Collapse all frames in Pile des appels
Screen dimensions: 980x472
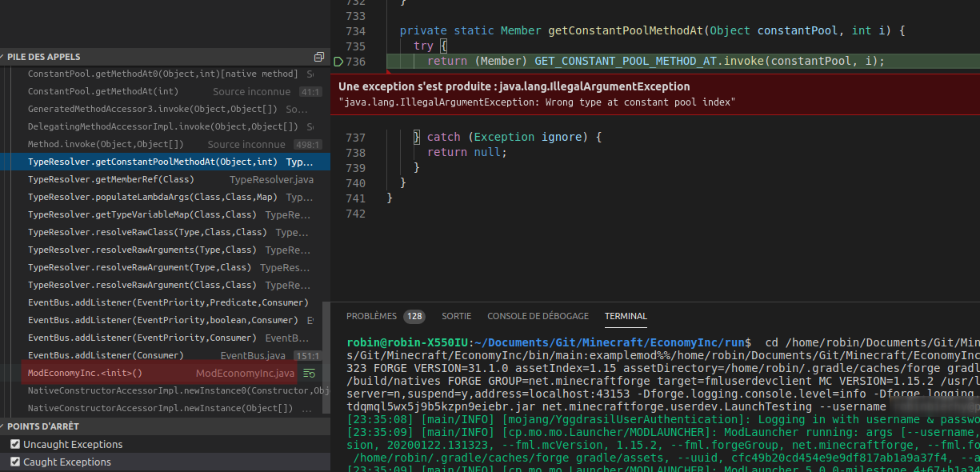pos(319,58)
